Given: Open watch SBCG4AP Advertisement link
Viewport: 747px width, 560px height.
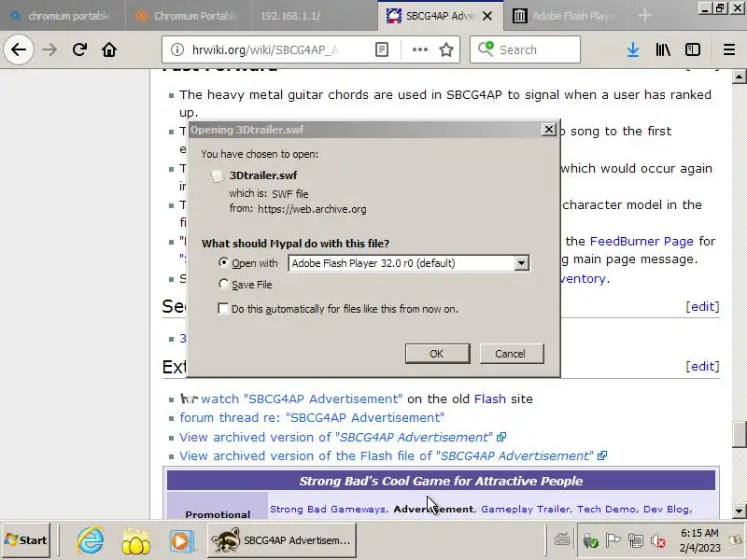Looking at the screenshot, I should (x=301, y=399).
